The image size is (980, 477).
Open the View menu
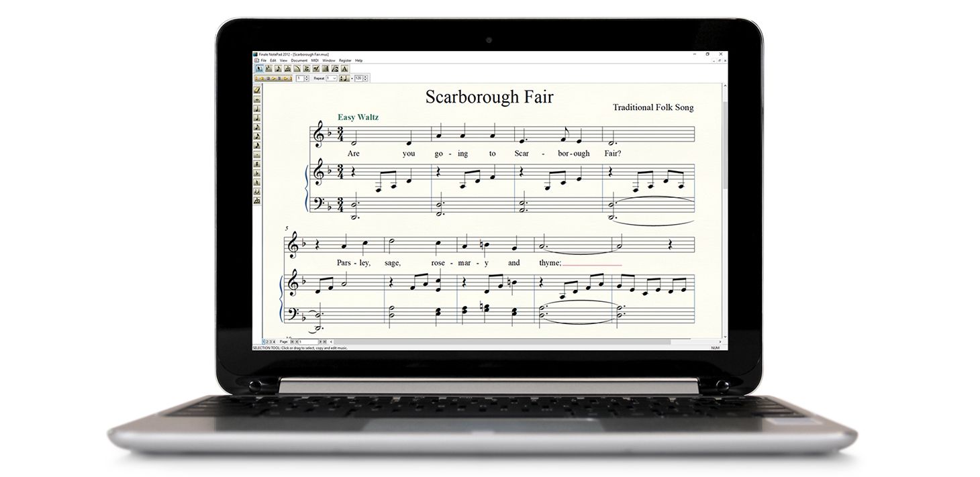(x=283, y=60)
